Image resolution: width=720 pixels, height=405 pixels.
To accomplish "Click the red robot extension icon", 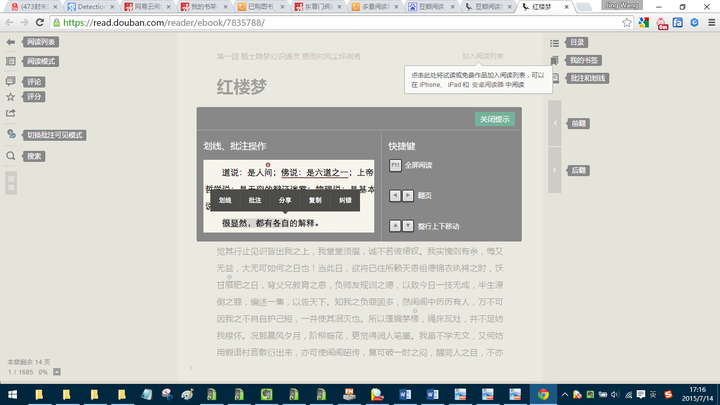I will tap(662, 23).
